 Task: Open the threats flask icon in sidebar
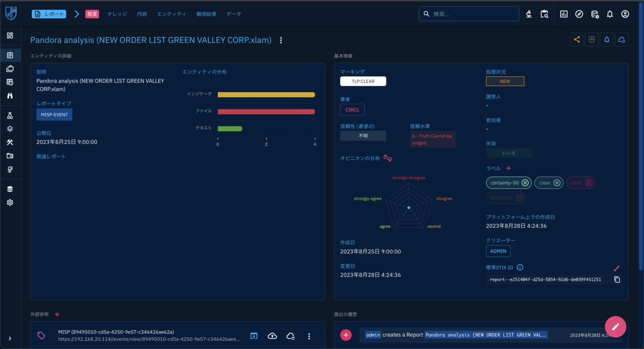click(x=10, y=115)
